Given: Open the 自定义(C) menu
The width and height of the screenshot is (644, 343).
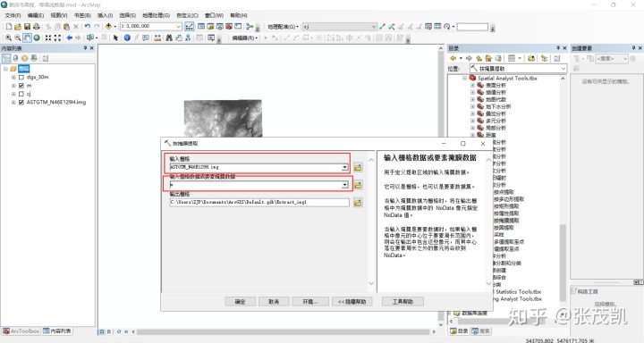Looking at the screenshot, I should click(187, 15).
